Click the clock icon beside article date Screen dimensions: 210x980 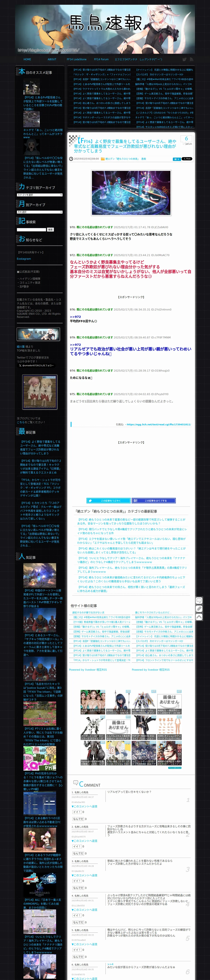click(71, 159)
